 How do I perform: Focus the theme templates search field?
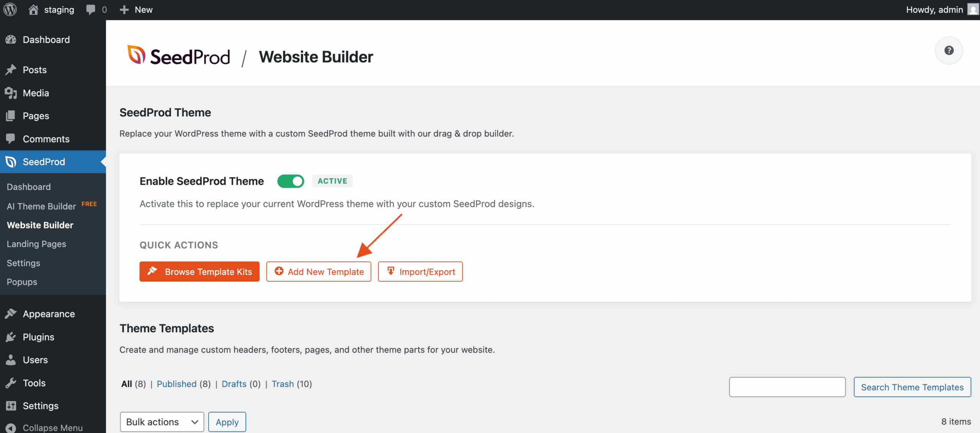[787, 387]
